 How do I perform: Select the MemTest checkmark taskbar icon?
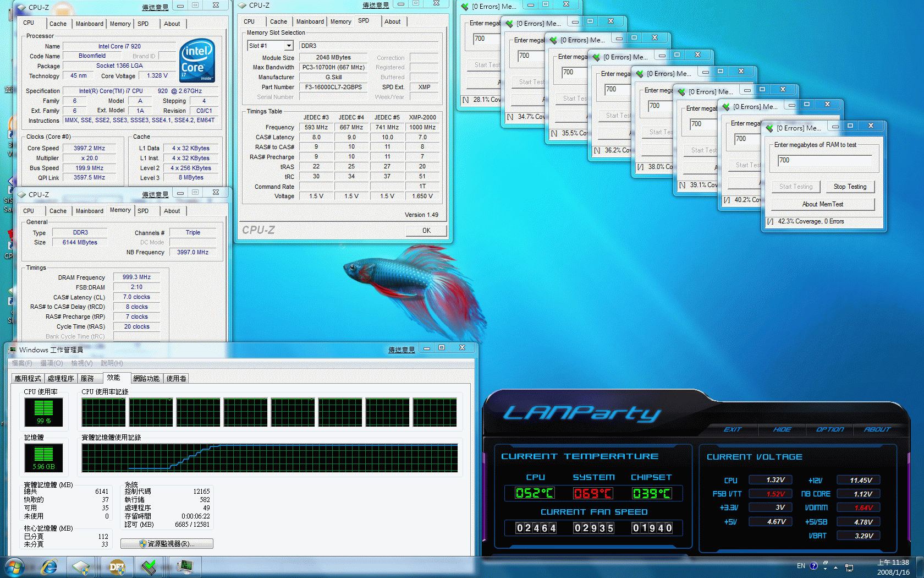point(149,567)
